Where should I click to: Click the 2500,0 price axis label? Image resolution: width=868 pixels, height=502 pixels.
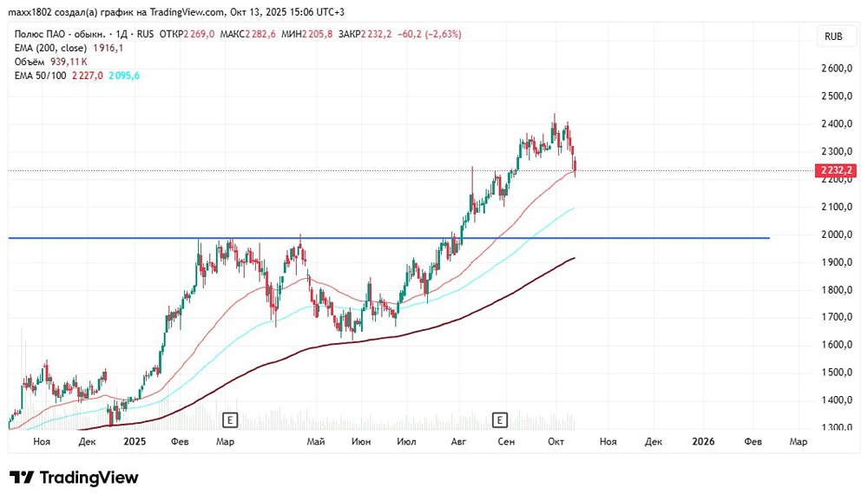pyautogui.click(x=837, y=96)
